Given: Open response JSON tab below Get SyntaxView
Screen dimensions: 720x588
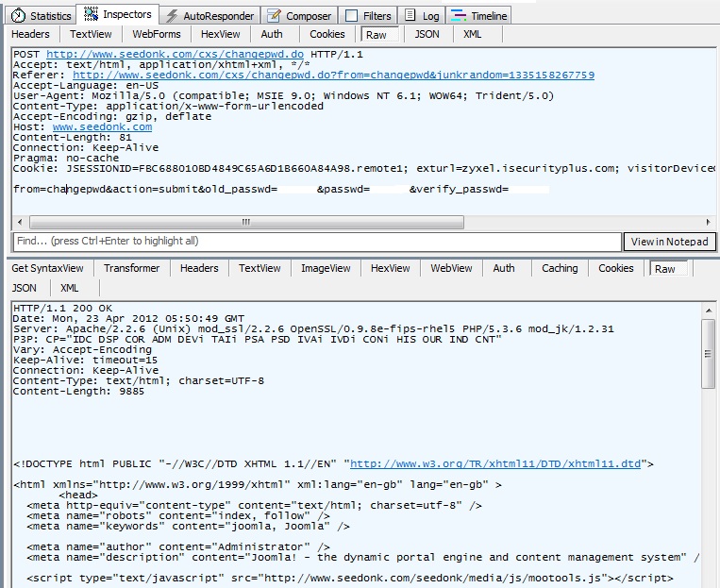Looking at the screenshot, I should click(24, 288).
